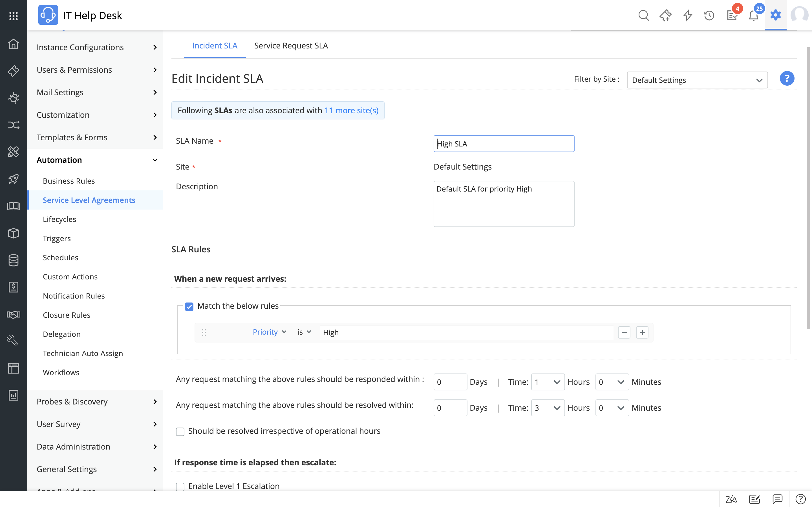Open the bug/problems icon in the sidebar
Viewport: 812px width, 507px height.
(x=14, y=98)
